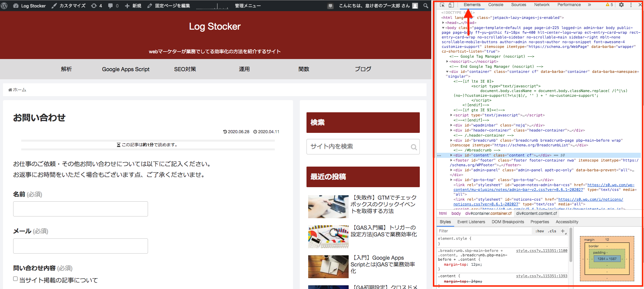Show more DevTools tabs with chevron
This screenshot has width=644, height=289.
point(589,5)
